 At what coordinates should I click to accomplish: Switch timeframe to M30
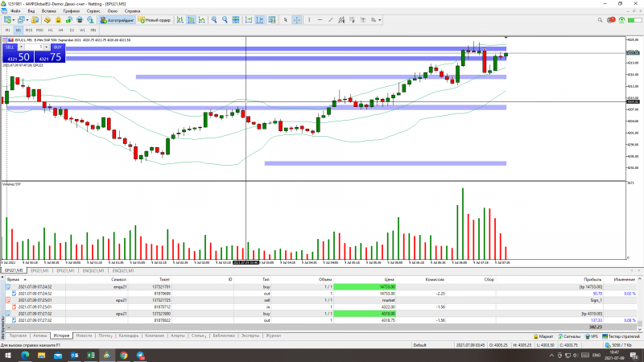click(x=39, y=30)
